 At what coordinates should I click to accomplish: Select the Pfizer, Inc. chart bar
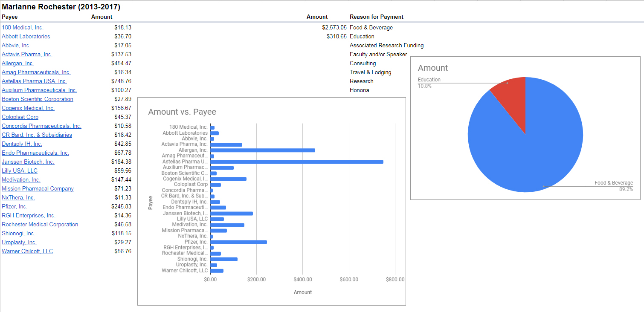(238, 242)
